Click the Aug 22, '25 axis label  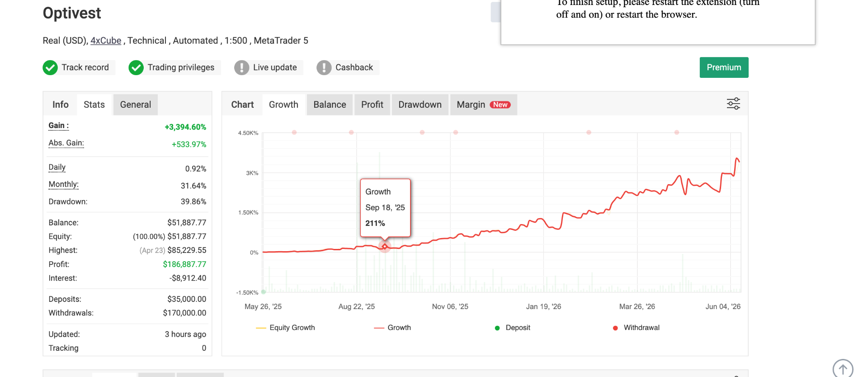point(357,307)
